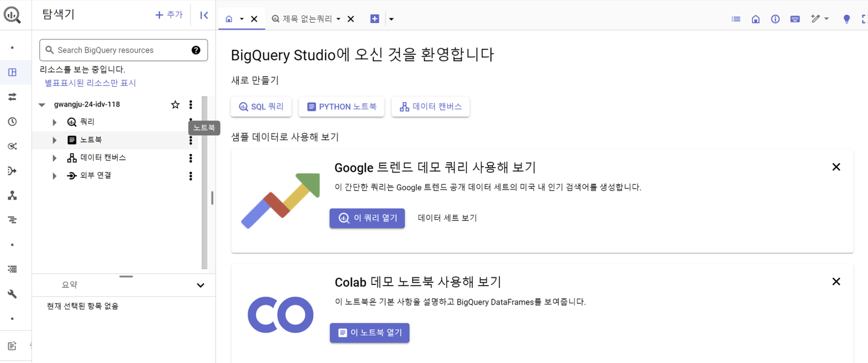
Task: Expand the 쿼리 tree node
Action: [54, 122]
